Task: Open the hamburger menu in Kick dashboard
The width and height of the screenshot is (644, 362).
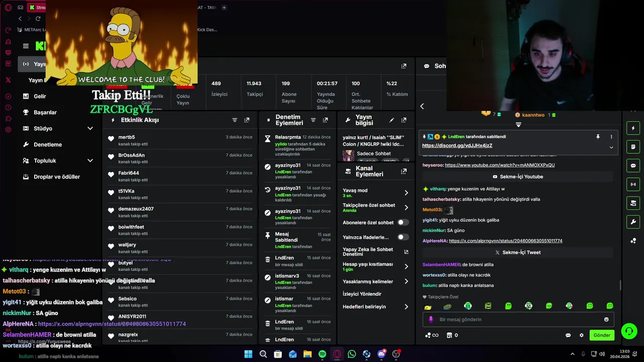Action: point(26,46)
